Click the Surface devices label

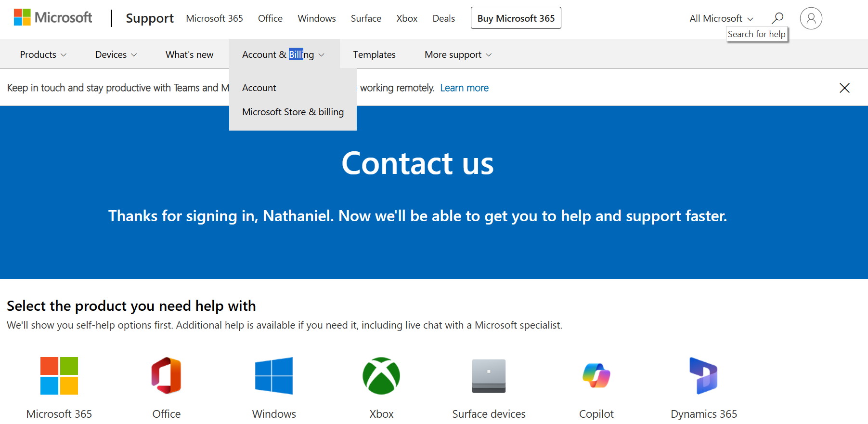click(x=489, y=414)
